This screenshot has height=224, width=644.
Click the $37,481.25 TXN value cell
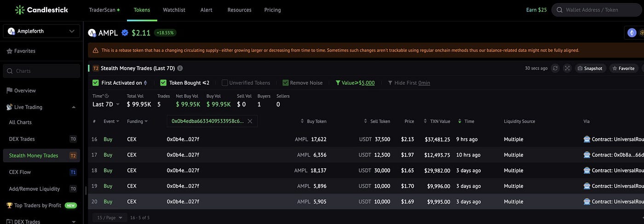[437, 139]
